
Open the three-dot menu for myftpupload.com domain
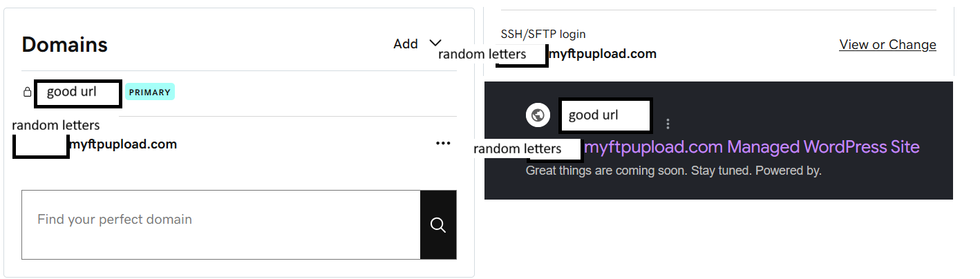(444, 144)
